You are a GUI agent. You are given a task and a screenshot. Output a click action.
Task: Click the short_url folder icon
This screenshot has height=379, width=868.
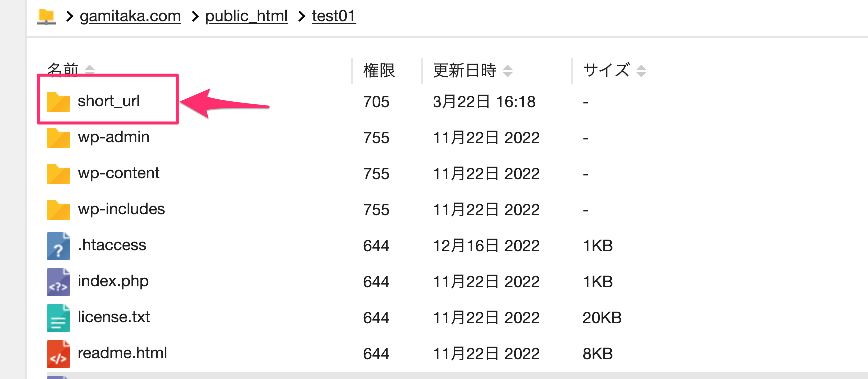pyautogui.click(x=58, y=102)
